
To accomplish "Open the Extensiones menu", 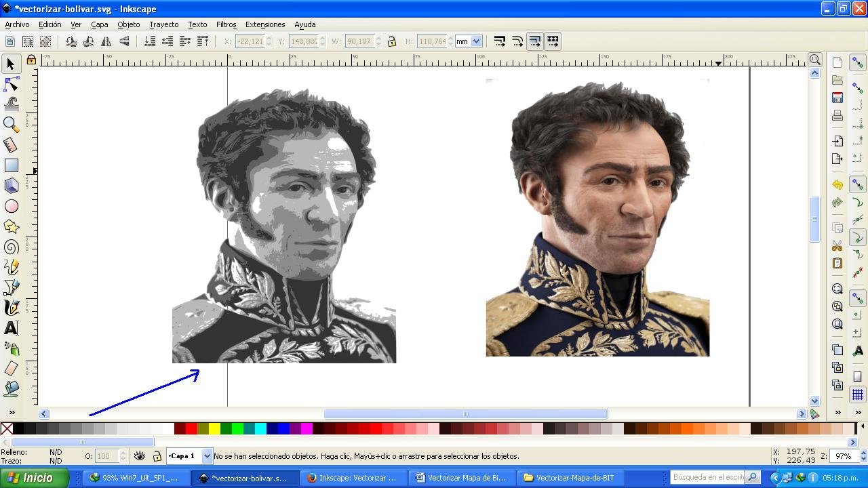I will click(x=265, y=24).
